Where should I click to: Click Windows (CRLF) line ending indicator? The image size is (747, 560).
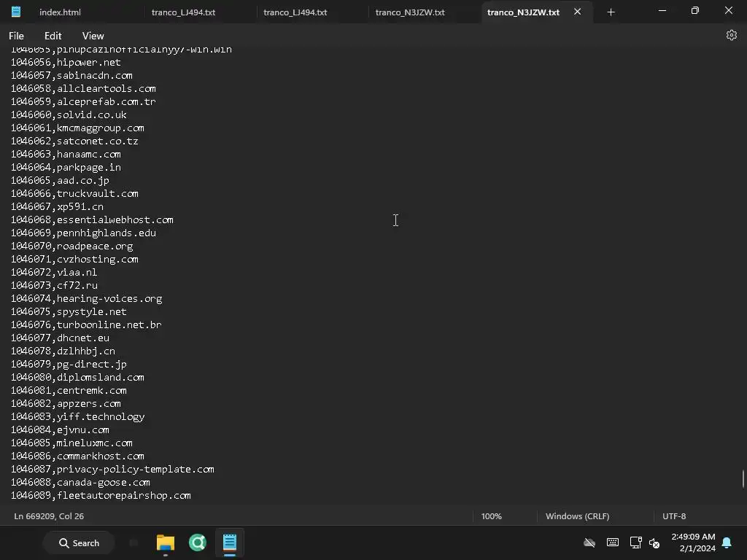coord(578,516)
